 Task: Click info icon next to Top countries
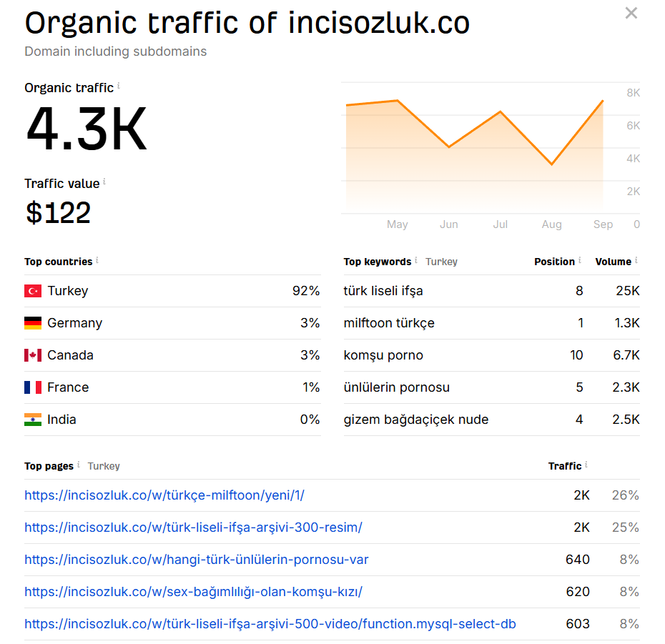pyautogui.click(x=97, y=260)
